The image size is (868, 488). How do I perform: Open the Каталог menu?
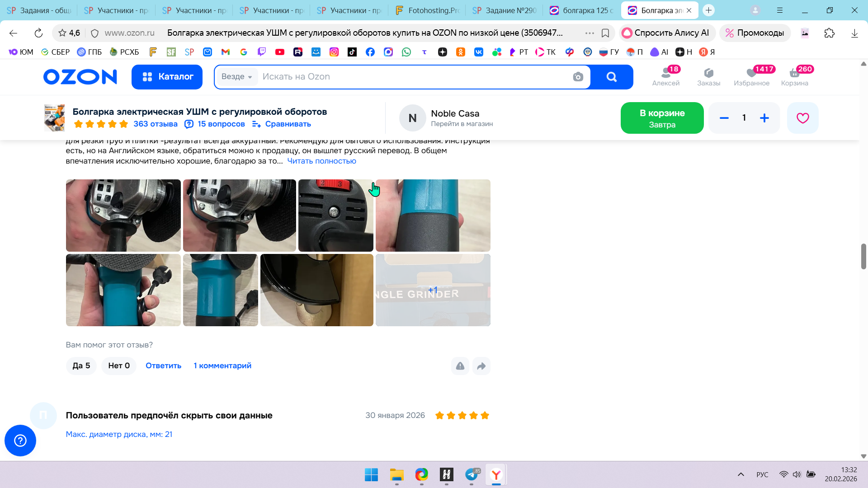167,77
